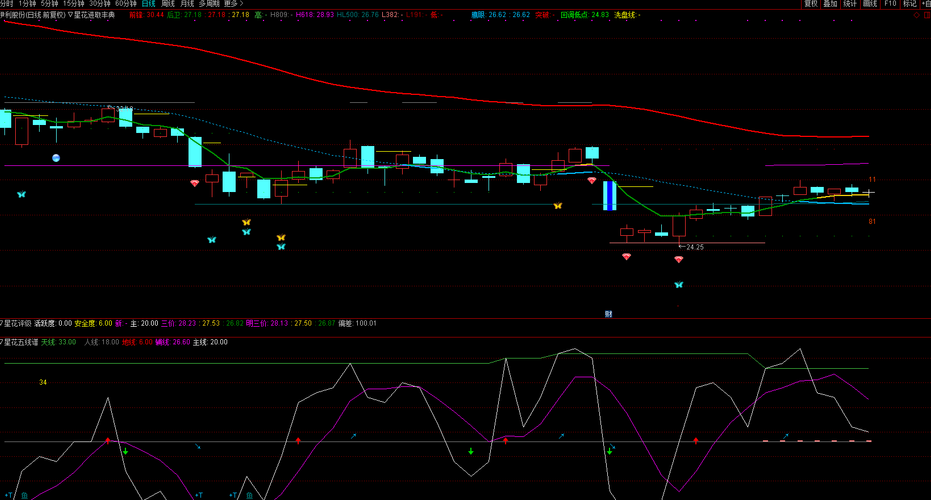Click the 前锋 30.44 value
Screen dimensions: 931x500
pyautogui.click(x=147, y=15)
